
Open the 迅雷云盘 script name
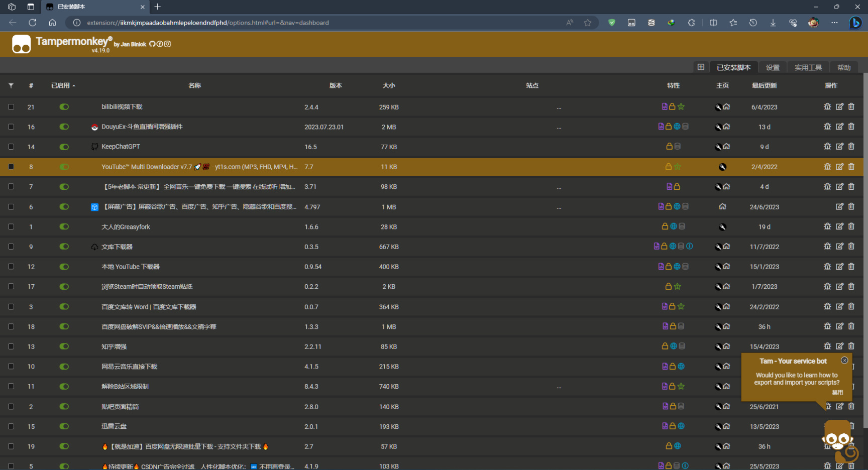pos(114,426)
